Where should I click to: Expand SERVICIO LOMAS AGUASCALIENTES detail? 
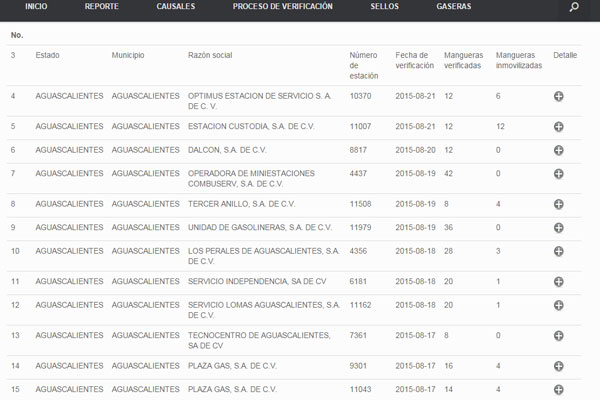[559, 307]
